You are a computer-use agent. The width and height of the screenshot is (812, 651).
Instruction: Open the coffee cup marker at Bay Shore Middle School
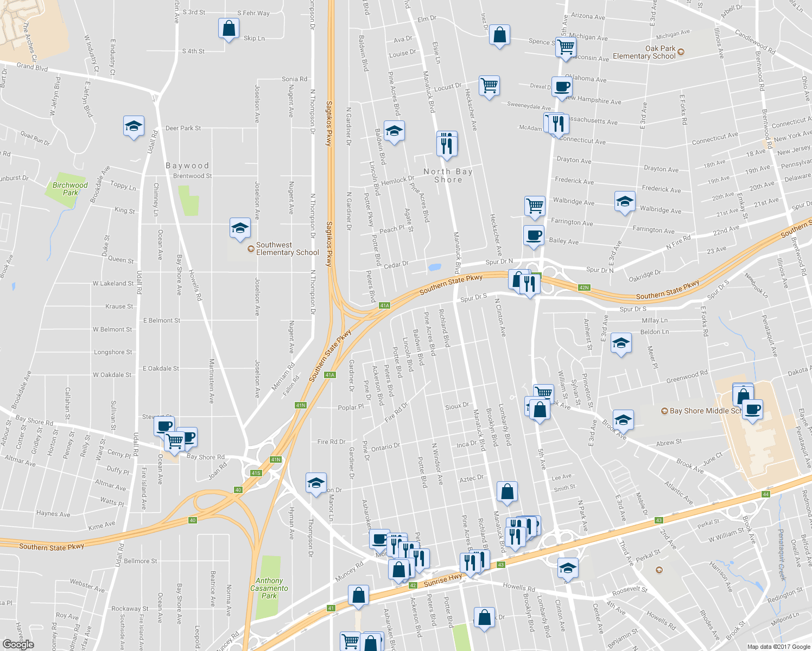coord(752,410)
